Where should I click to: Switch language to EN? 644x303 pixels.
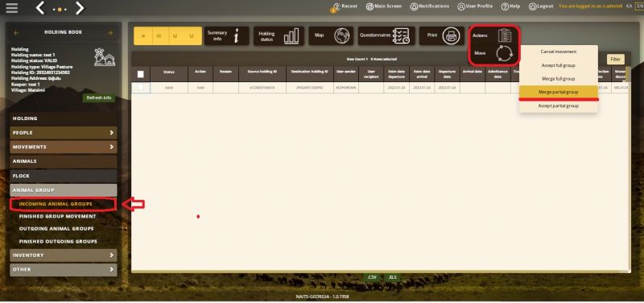coord(639,6)
